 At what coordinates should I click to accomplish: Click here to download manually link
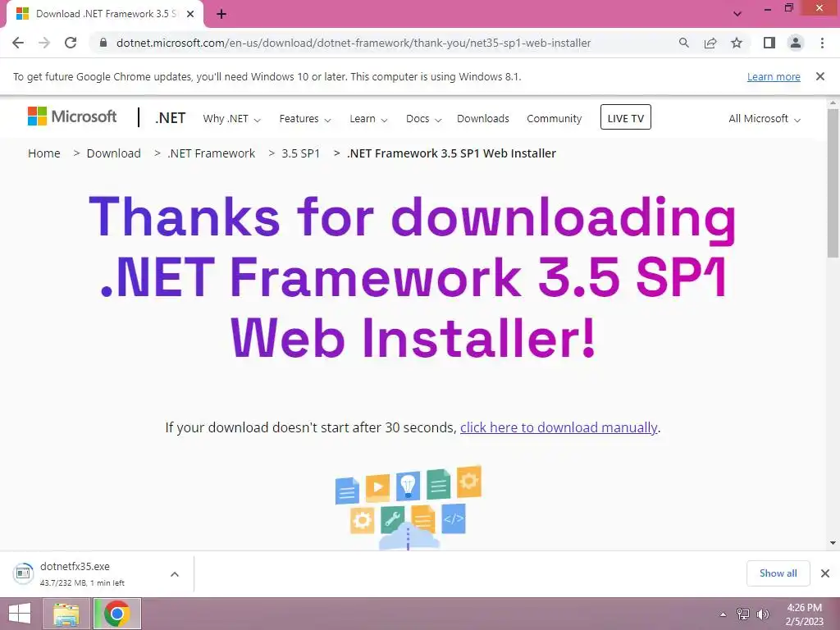point(558,427)
